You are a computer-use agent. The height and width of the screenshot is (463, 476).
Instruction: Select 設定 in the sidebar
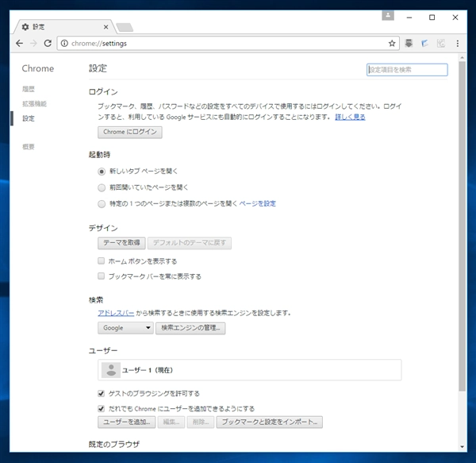[x=29, y=118]
